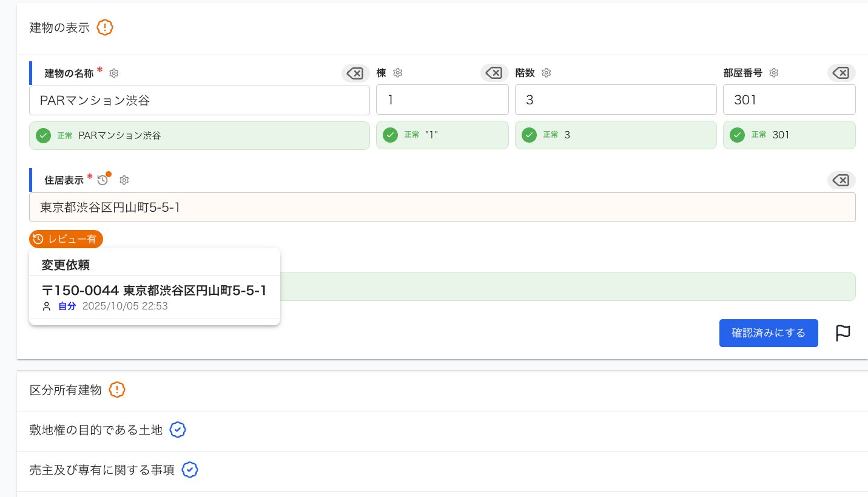This screenshot has height=497, width=868.
Task: Clear the 部屋番号 field using backspace icon
Action: [841, 73]
